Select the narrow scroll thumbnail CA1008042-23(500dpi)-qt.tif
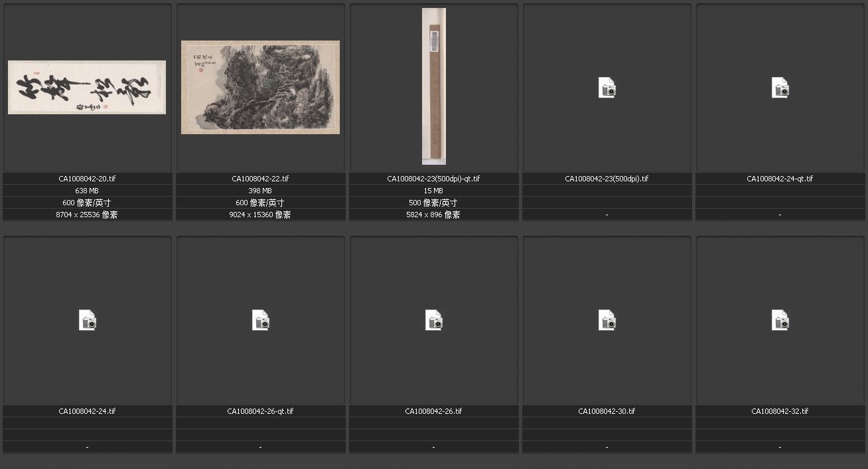This screenshot has width=868, height=469. pos(433,86)
